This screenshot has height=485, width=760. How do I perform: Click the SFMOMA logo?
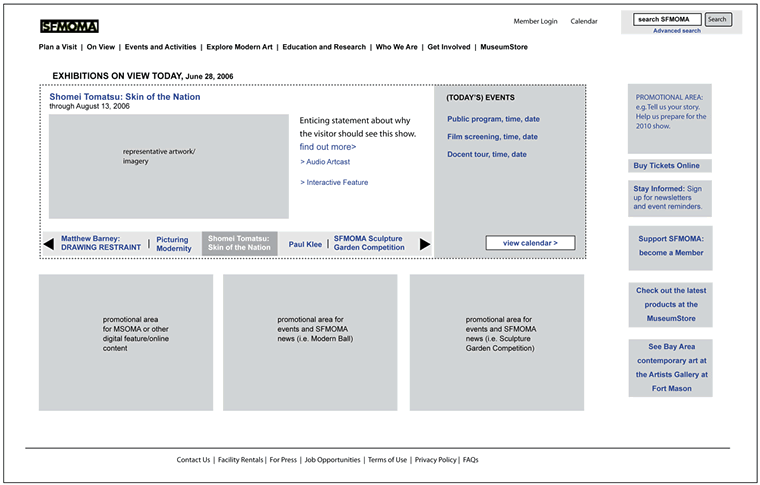tap(69, 26)
